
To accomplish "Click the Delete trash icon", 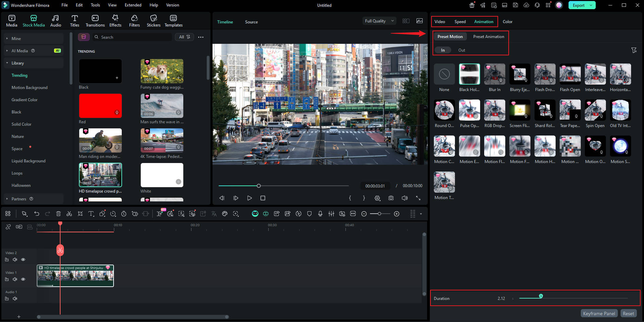I will tap(58, 214).
